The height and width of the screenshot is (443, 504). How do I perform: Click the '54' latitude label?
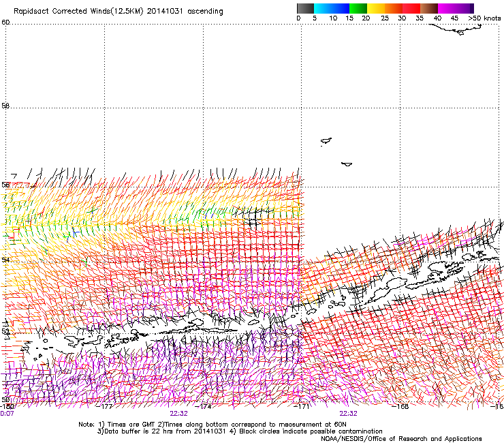click(x=5, y=260)
